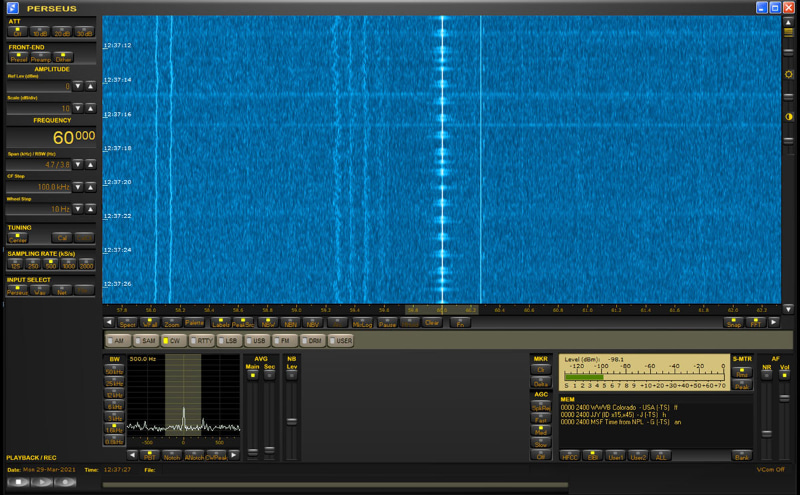Decrease the CF Step value
The height and width of the screenshot is (495, 800).
tap(78, 187)
